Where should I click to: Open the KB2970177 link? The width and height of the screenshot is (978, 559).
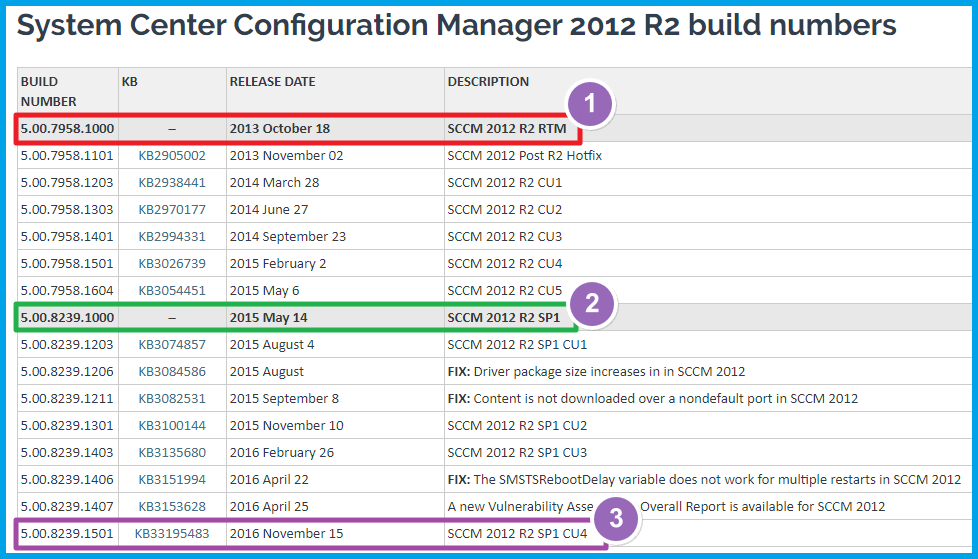(x=172, y=210)
